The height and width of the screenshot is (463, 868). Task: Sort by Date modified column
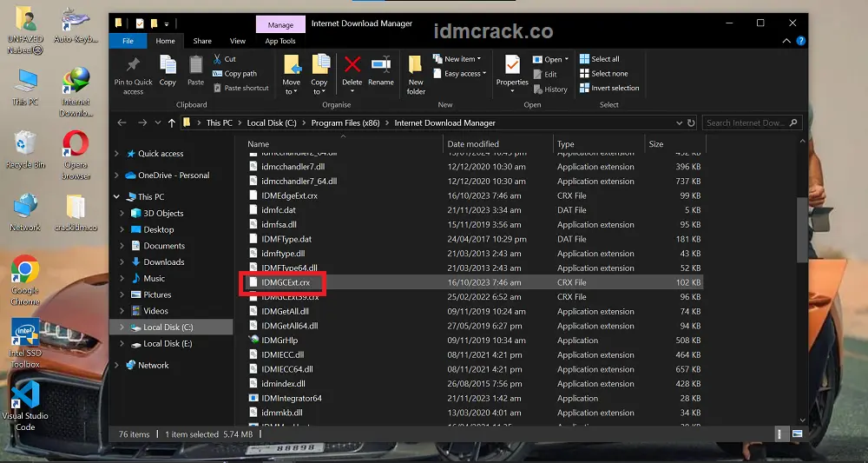click(x=497, y=144)
